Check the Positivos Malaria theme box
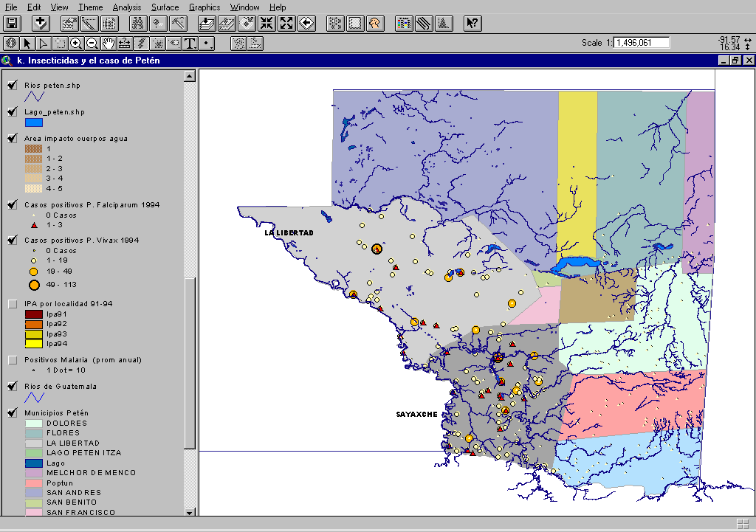The image size is (756, 532). 13,360
